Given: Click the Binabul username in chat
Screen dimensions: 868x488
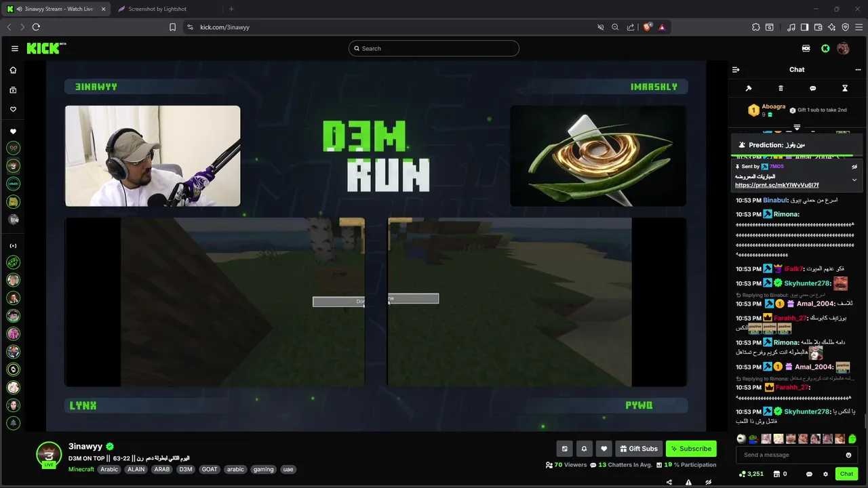Looking at the screenshot, I should (x=775, y=201).
